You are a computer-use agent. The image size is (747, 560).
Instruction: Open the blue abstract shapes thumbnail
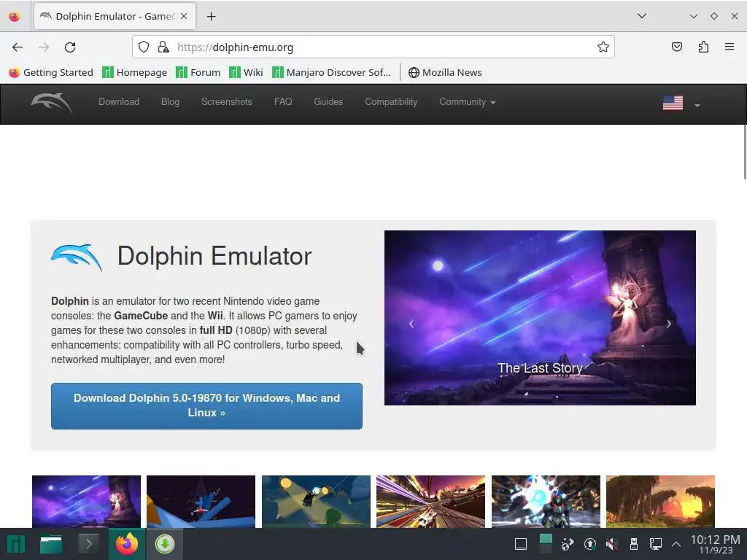tap(201, 502)
